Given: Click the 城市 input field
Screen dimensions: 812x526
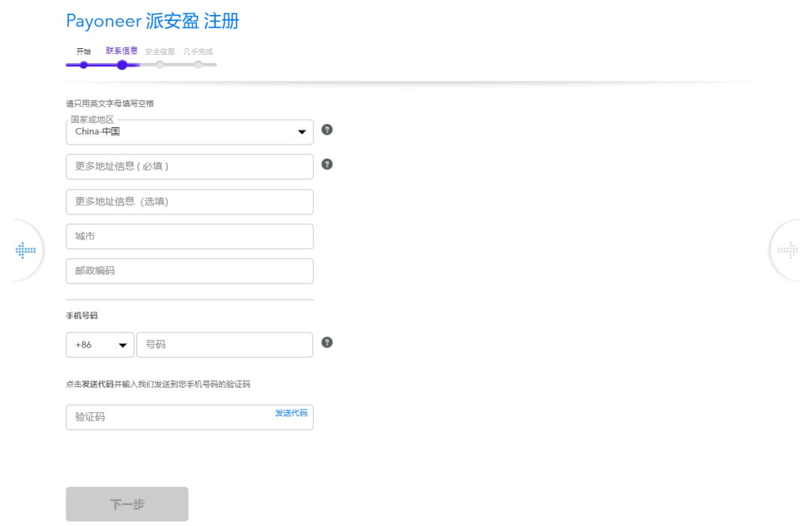Looking at the screenshot, I should [x=189, y=236].
